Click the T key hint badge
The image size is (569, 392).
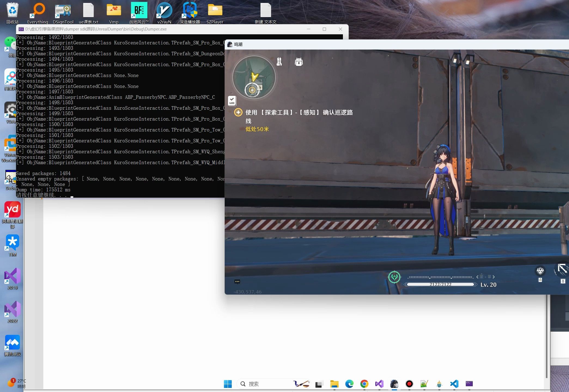(x=563, y=281)
